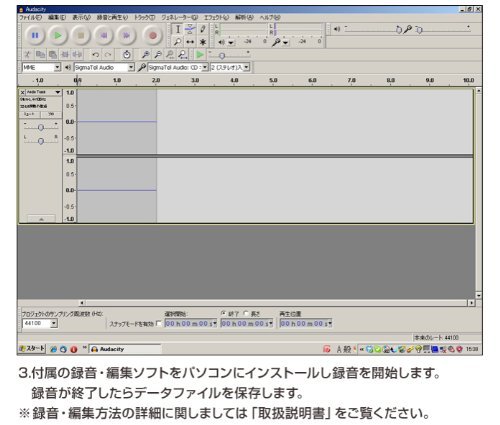The width and height of the screenshot is (500, 425).
Task: Open the ファイル(F) menu
Action: 30,17
